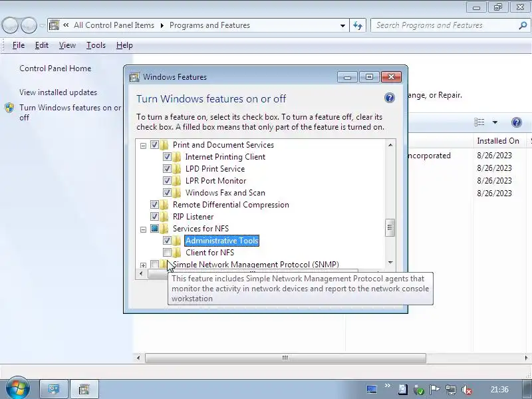Image resolution: width=532 pixels, height=399 pixels.
Task: Click the breadcrumb double chevron in address bar
Action: pos(66,25)
